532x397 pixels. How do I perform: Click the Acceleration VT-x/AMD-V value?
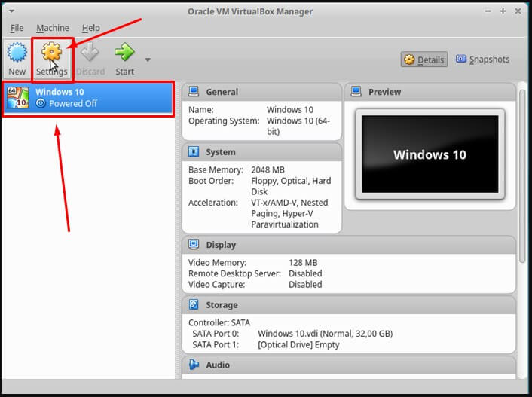(289, 213)
